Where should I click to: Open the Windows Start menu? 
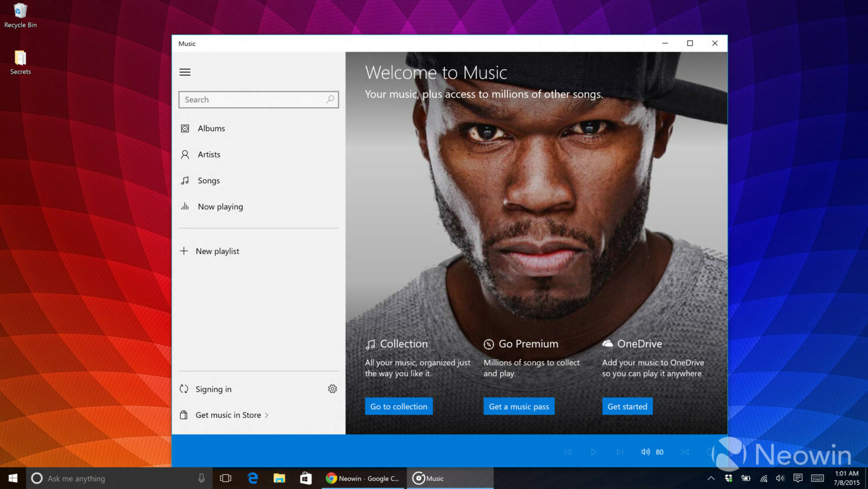point(13,478)
